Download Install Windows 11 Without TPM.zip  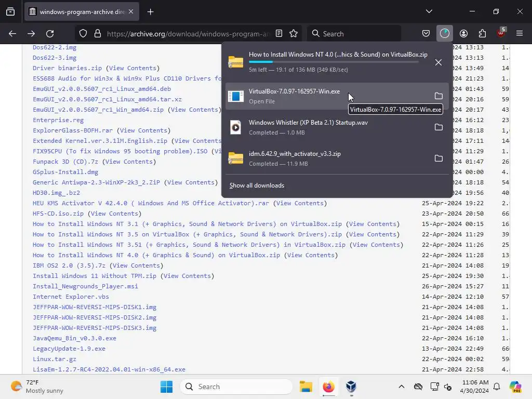click(95, 276)
